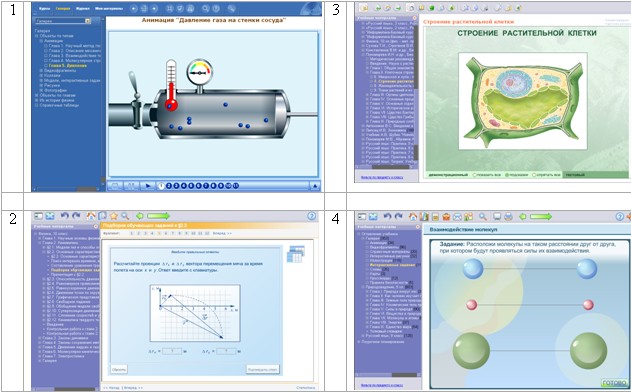Open the Журнал tab in panel 1
The image size is (631, 392).
tap(82, 8)
